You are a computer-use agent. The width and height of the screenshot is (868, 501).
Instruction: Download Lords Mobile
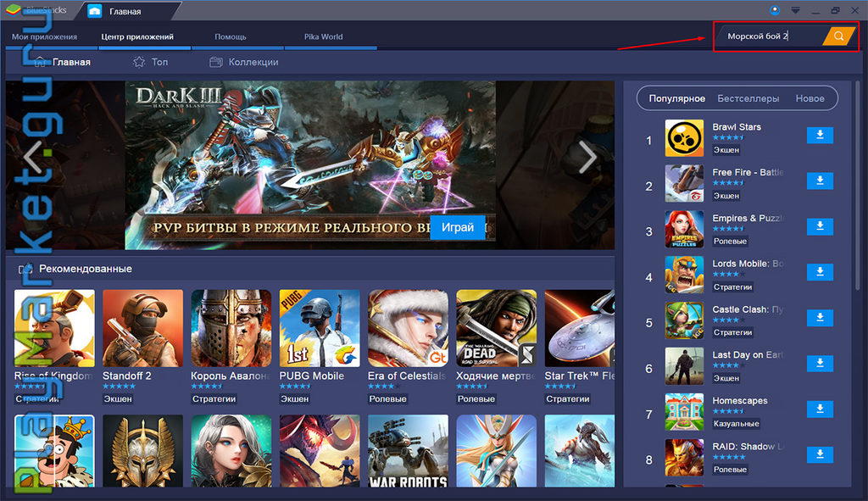pyautogui.click(x=820, y=272)
